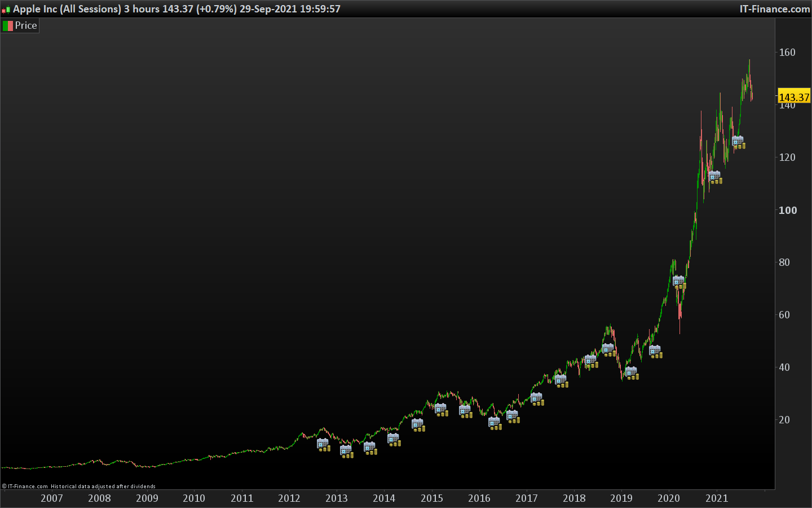This screenshot has height=508, width=812.
Task: Click the early-2013 dividend calendar icon
Action: point(347,452)
